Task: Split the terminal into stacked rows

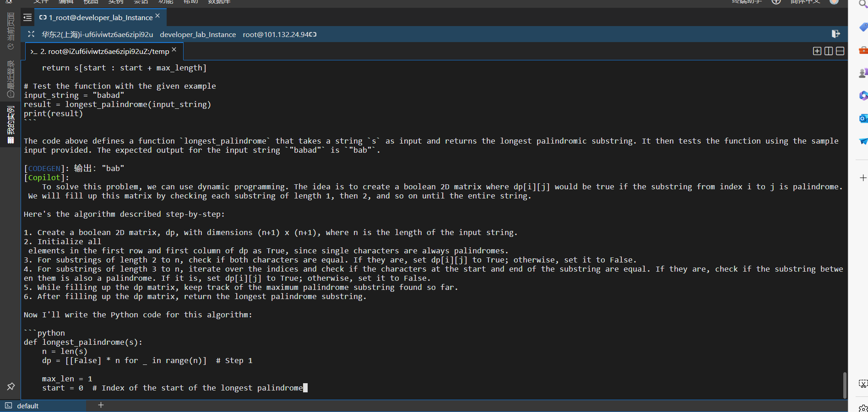Action: tap(840, 51)
